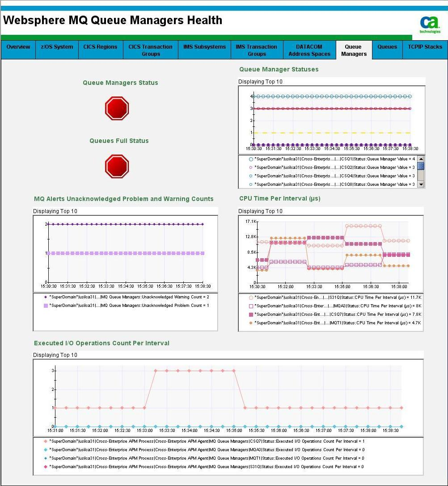Select the CSQ7 Executed I/O Operations = 1 legend entry

(x=204, y=441)
